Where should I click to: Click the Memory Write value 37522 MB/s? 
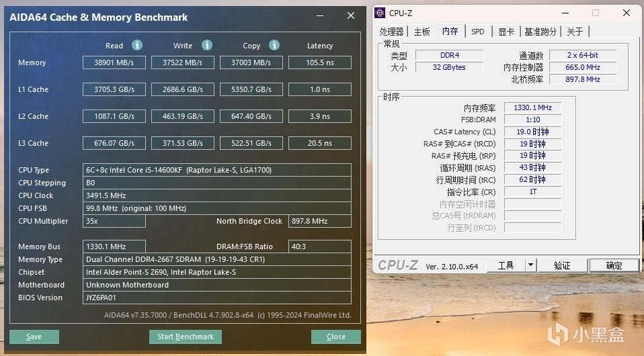183,62
